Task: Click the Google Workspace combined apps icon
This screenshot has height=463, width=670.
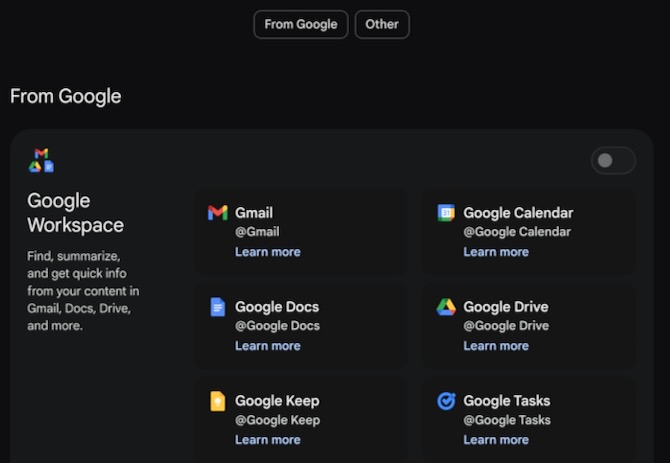Action: pos(41,160)
